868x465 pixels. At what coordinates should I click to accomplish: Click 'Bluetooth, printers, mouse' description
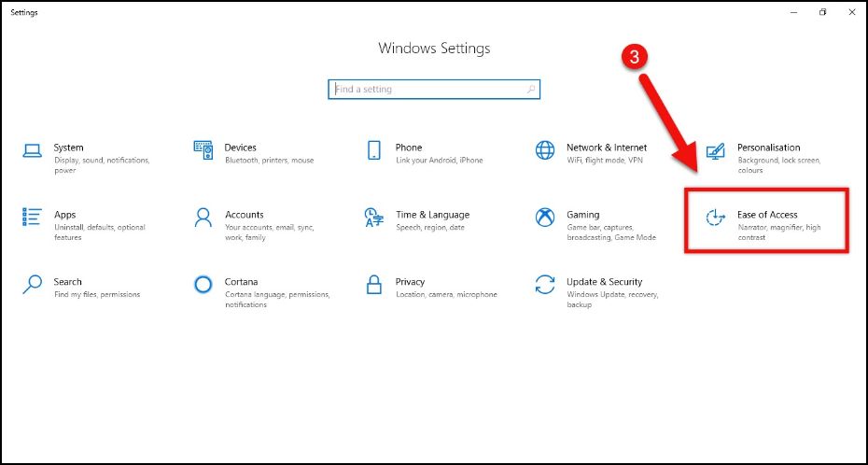(x=270, y=161)
